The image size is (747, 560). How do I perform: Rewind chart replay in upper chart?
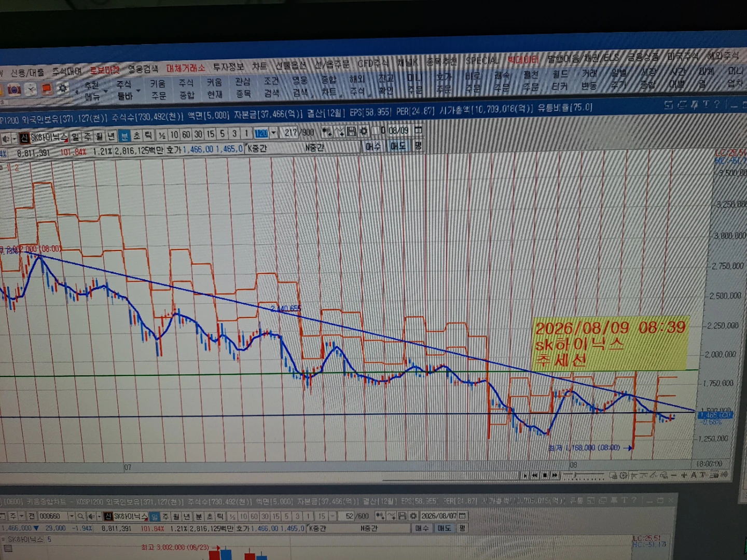point(535,475)
